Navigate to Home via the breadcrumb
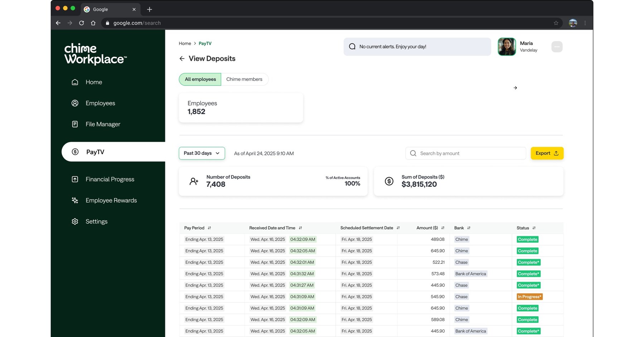The image size is (644, 337). click(x=185, y=43)
